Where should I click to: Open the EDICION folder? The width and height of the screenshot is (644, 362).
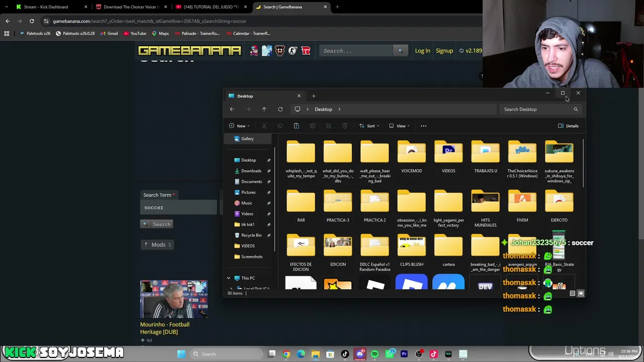tap(338, 251)
